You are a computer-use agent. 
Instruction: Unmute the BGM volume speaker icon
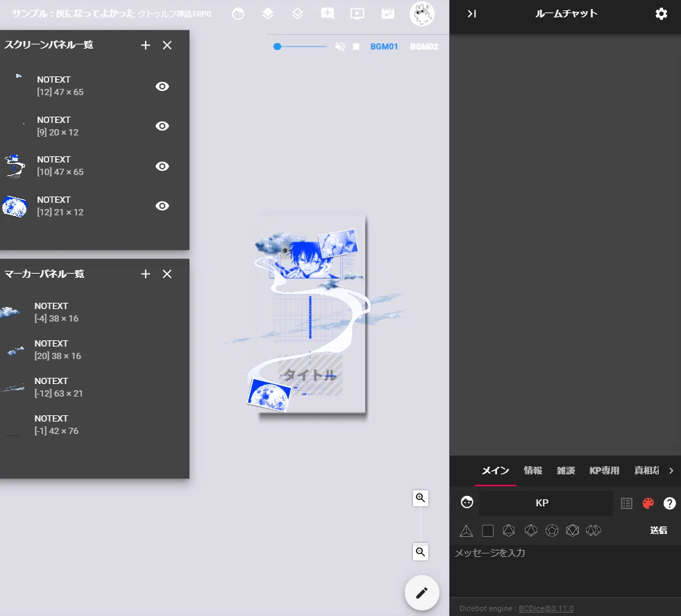coord(340,47)
